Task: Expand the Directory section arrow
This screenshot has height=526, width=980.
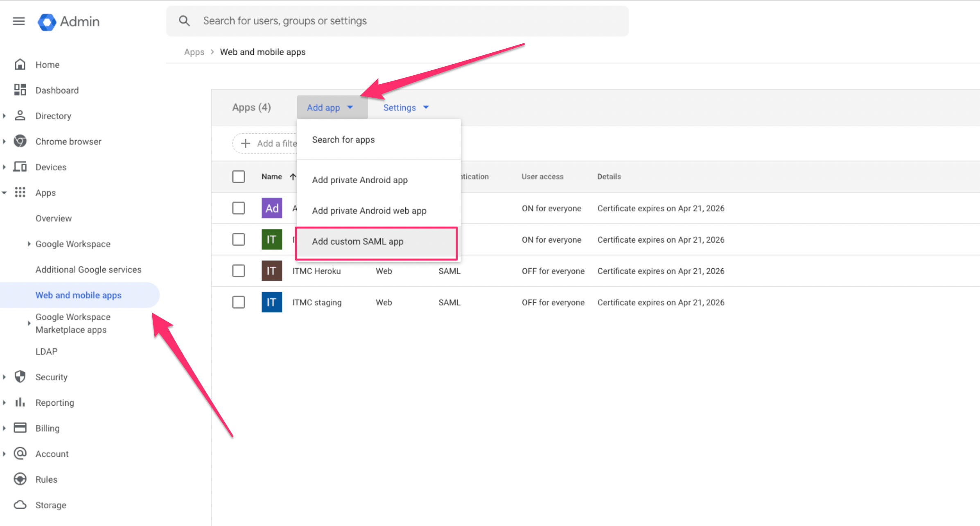Action: [x=4, y=116]
